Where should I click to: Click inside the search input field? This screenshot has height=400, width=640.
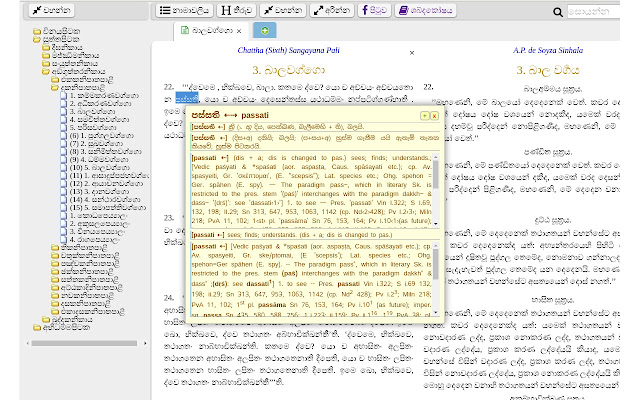598,10
